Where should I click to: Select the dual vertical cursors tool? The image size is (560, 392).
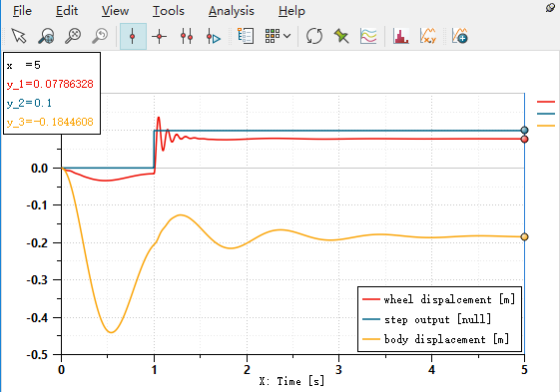coord(187,37)
